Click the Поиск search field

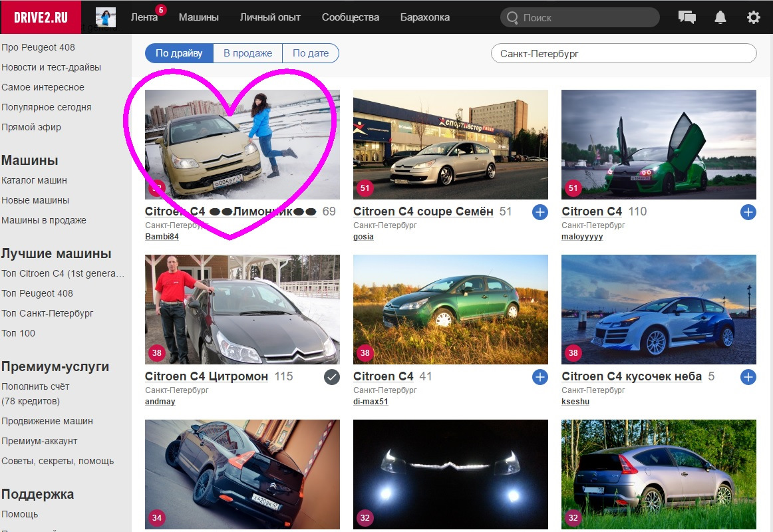[x=580, y=18]
